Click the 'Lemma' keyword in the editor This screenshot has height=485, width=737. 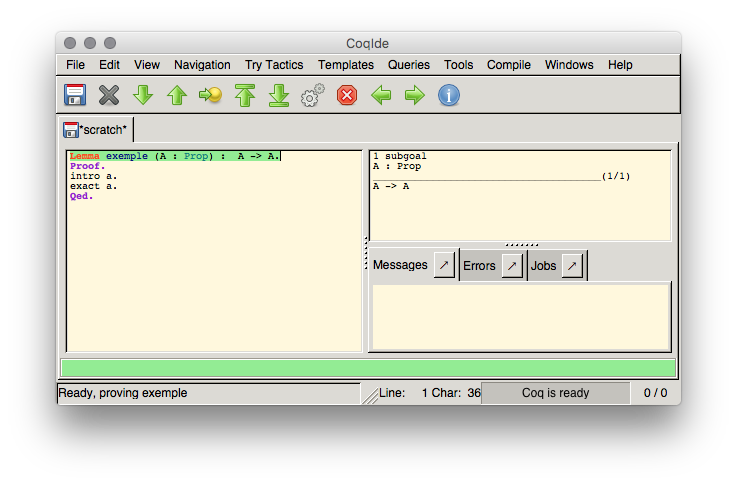click(85, 156)
